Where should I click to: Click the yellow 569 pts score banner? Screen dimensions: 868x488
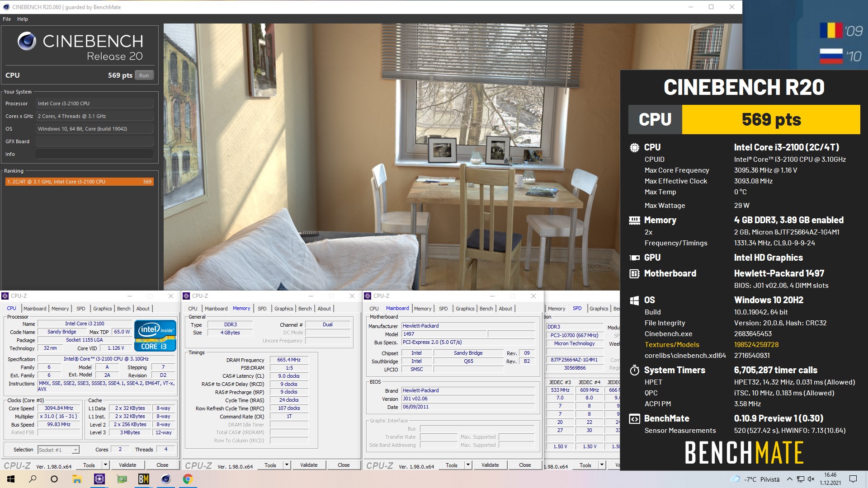pyautogui.click(x=771, y=119)
